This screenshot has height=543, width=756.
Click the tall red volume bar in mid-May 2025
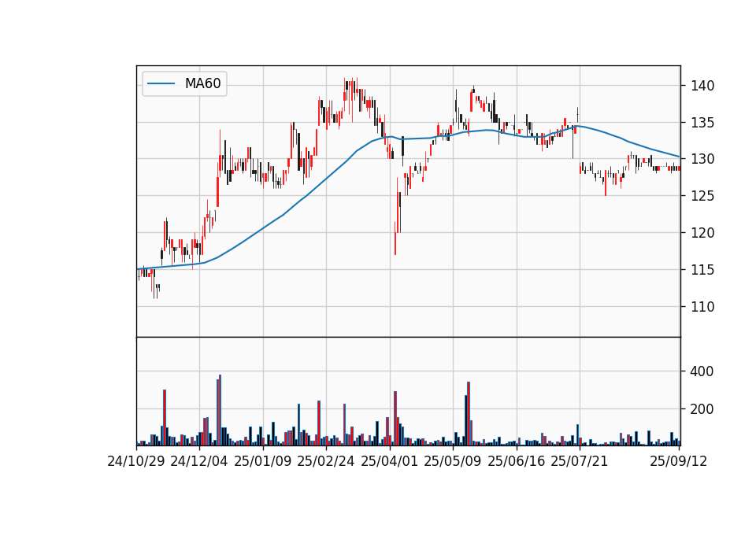coord(469,414)
